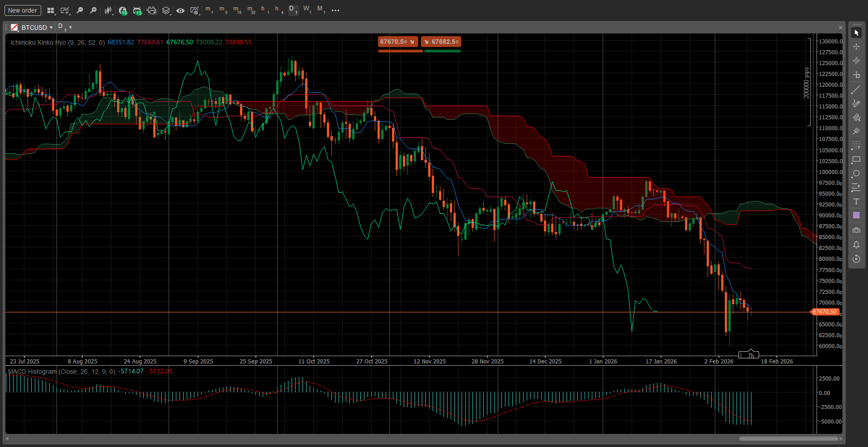Select the dotted crosshair marker tool
The height and width of the screenshot is (447, 868).
(856, 61)
